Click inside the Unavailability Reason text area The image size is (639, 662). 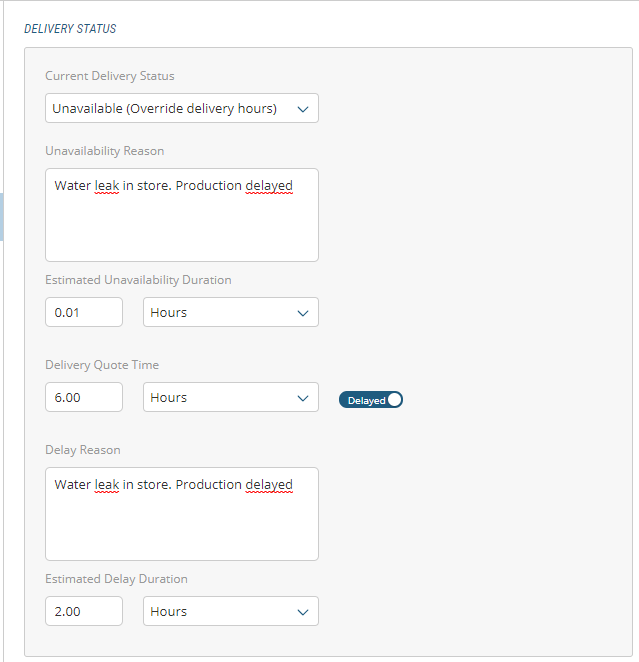(181, 225)
